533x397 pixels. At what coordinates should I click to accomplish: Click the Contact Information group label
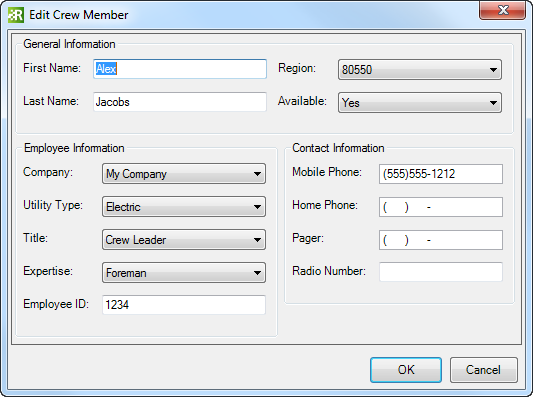[338, 148]
